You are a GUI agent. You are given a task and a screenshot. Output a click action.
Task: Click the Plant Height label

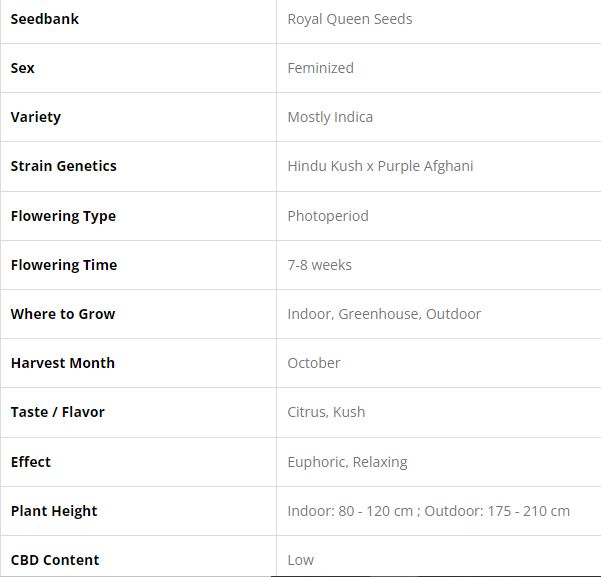[x=54, y=511]
